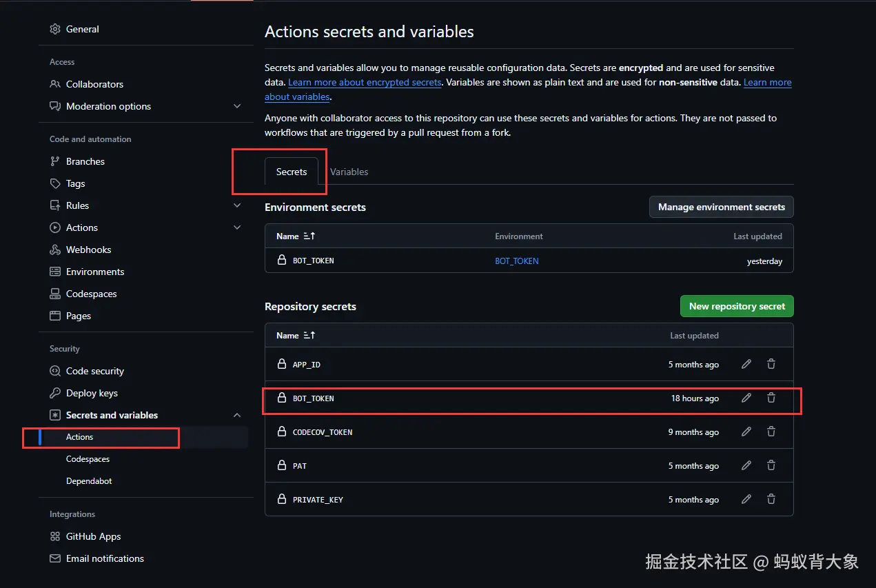Click the General gear icon in sidebar
The width and height of the screenshot is (876, 588).
click(55, 29)
